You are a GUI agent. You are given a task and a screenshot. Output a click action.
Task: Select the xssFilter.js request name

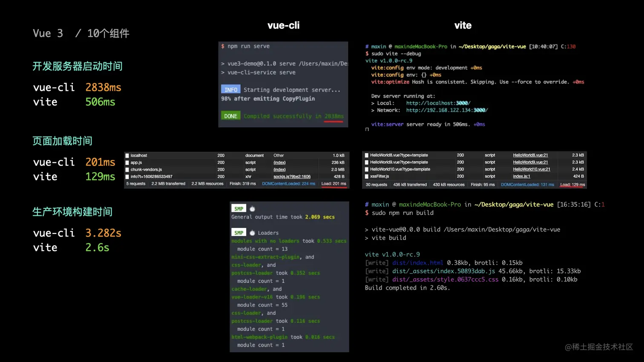[379, 176]
